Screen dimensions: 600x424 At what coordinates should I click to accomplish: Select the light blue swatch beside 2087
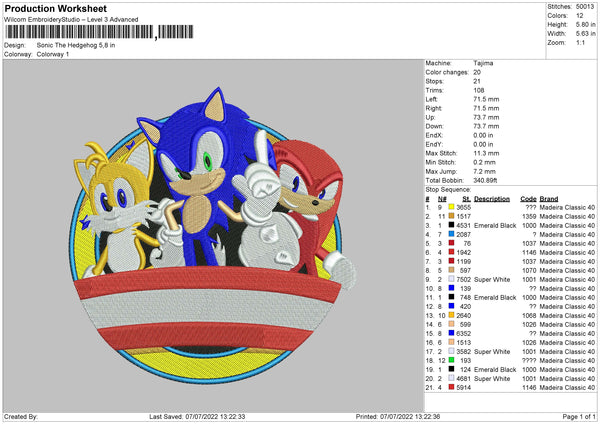[x=451, y=234]
